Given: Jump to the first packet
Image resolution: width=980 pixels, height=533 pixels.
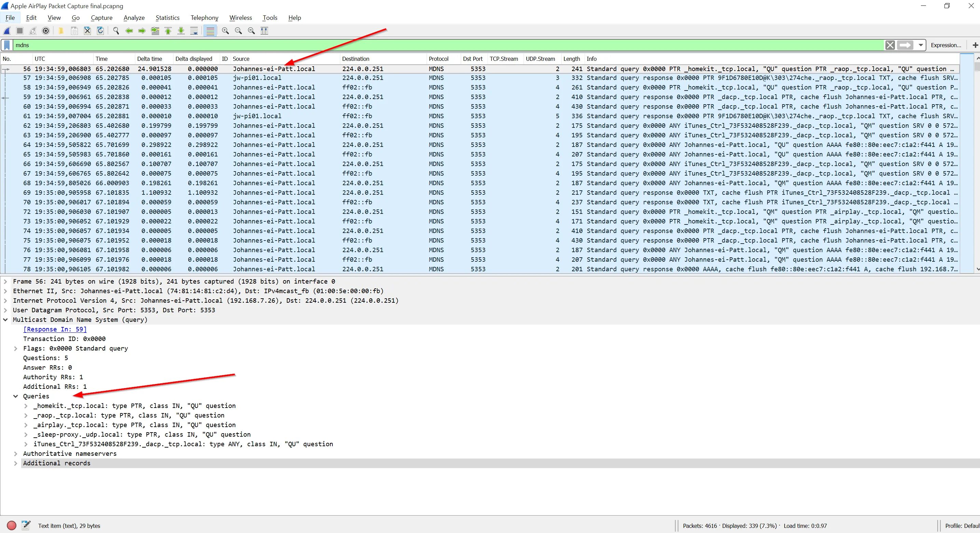Looking at the screenshot, I should click(168, 31).
